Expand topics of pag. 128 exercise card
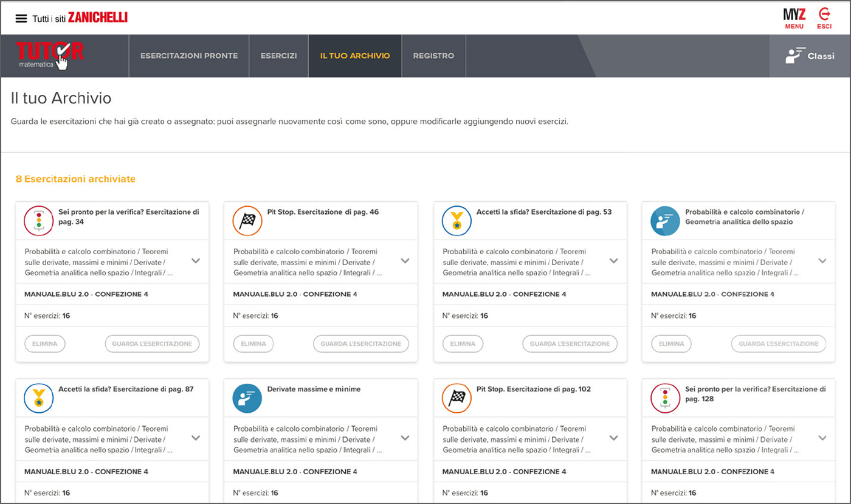This screenshot has width=851, height=504. point(822,438)
